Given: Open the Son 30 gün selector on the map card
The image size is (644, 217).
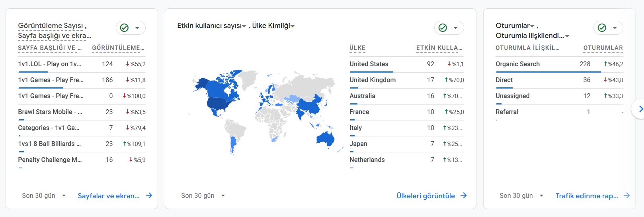Looking at the screenshot, I should [203, 195].
